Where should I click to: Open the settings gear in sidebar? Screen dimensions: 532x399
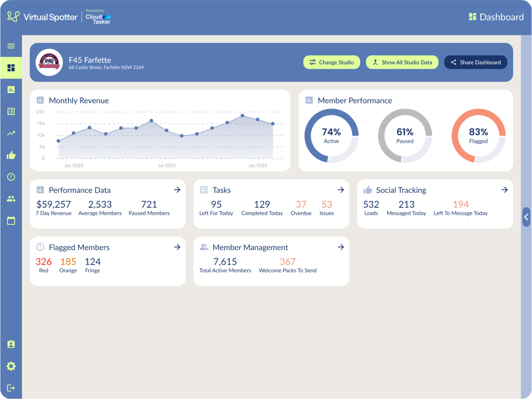(x=11, y=366)
